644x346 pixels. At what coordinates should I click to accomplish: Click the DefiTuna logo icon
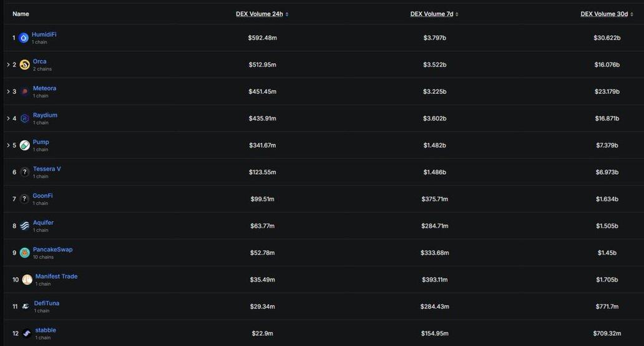click(x=26, y=307)
